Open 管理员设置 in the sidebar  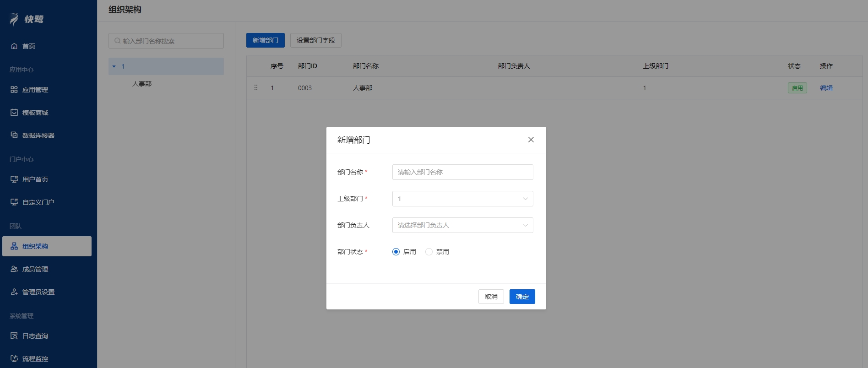tap(38, 292)
